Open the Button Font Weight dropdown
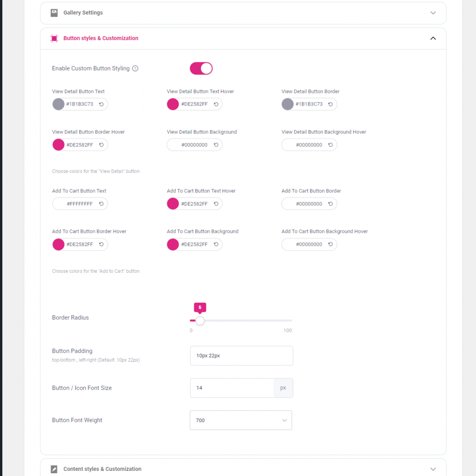Viewport: 476px width, 476px height. point(241,420)
